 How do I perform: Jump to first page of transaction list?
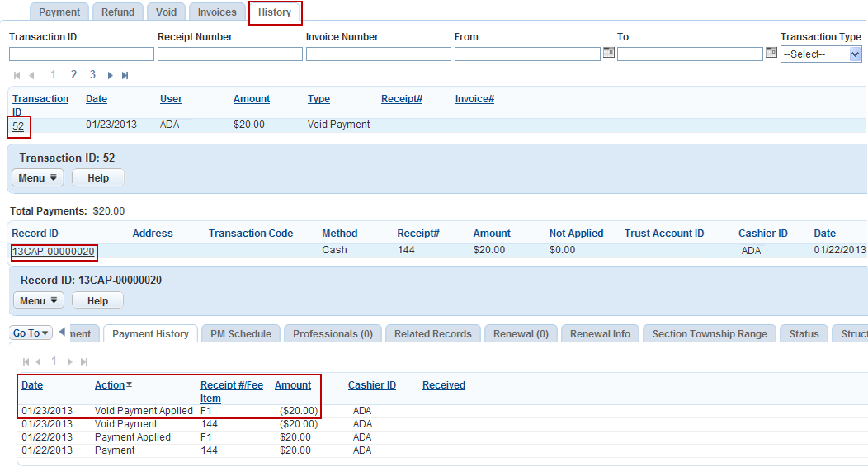pos(17,75)
